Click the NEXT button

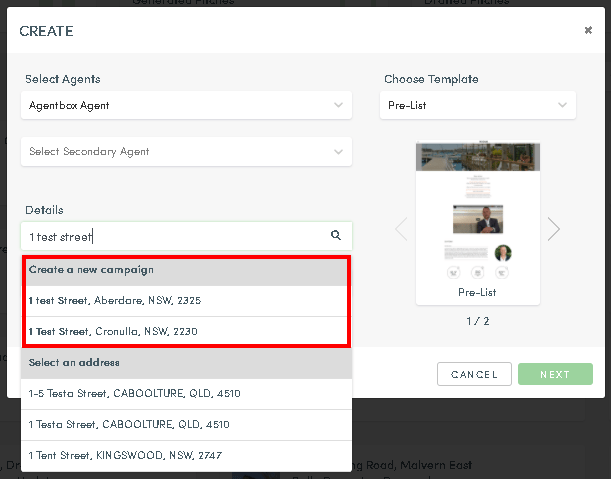click(555, 374)
